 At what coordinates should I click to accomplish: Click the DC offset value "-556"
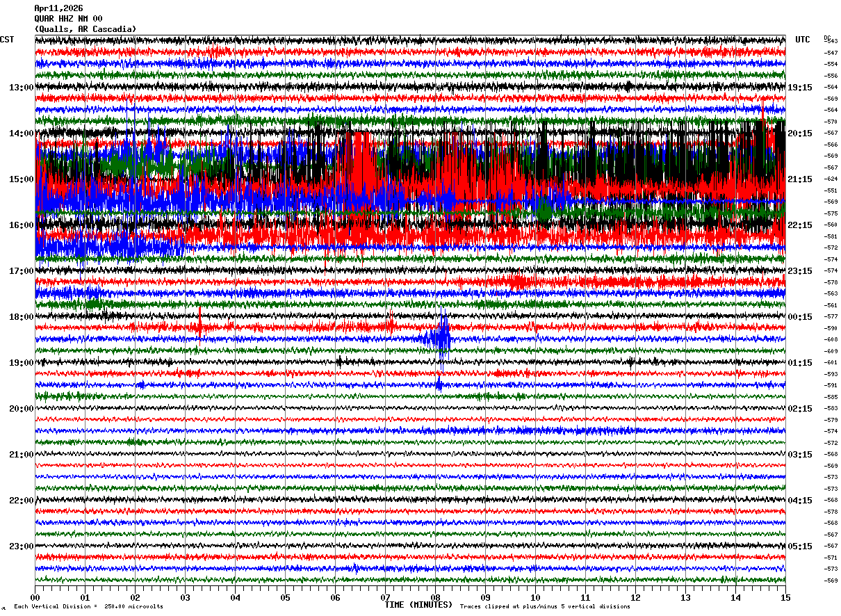tap(831, 76)
